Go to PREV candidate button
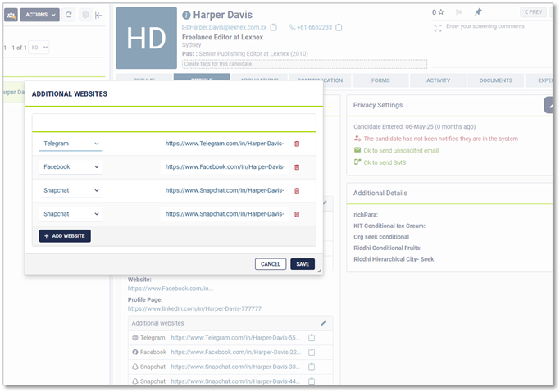560x392 pixels. coord(533,12)
